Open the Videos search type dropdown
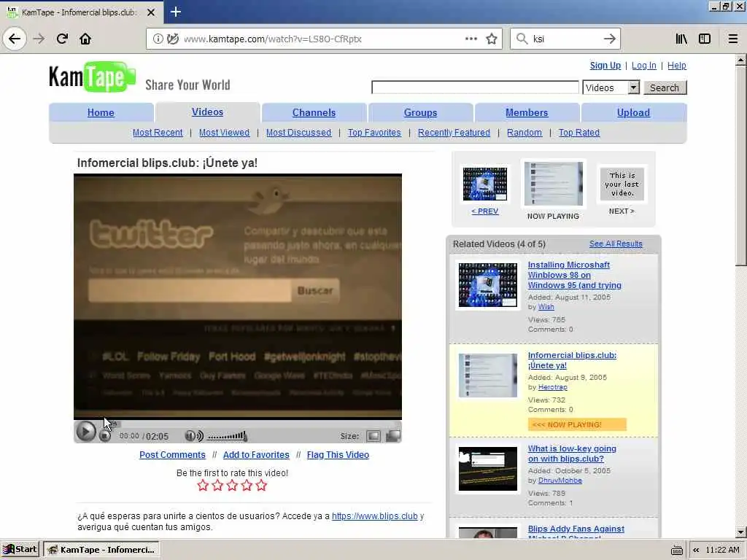The height and width of the screenshot is (560, 747). tap(611, 87)
